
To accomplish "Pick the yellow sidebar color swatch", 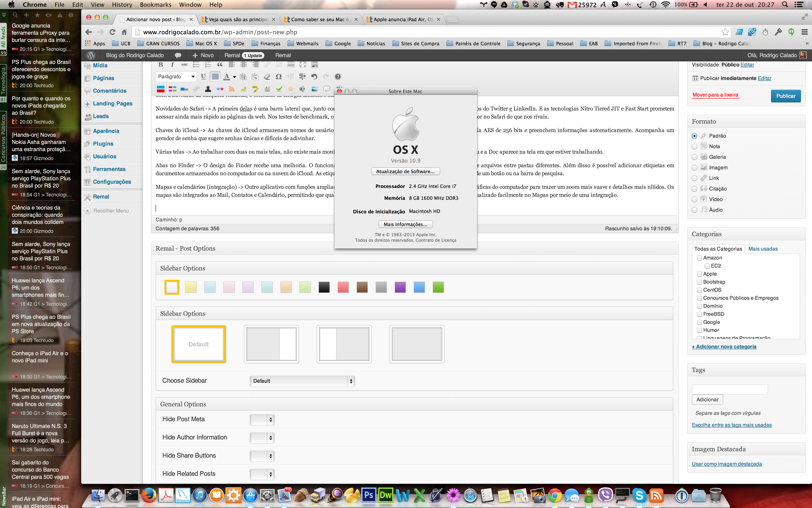I will [191, 288].
